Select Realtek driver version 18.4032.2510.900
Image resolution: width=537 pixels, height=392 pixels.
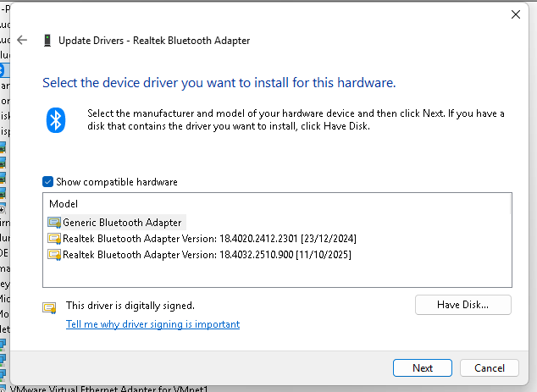(200, 254)
